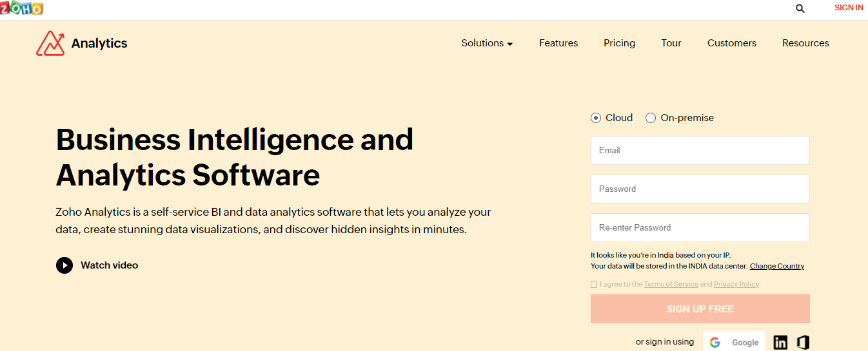This screenshot has width=868, height=351.
Task: Click the Zoho logo
Action: [21, 8]
